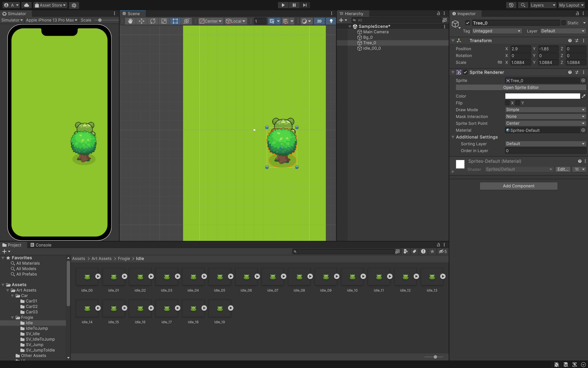Collapse the Frogie folder
Viewport: 588px width, 368px height.
tap(12, 318)
